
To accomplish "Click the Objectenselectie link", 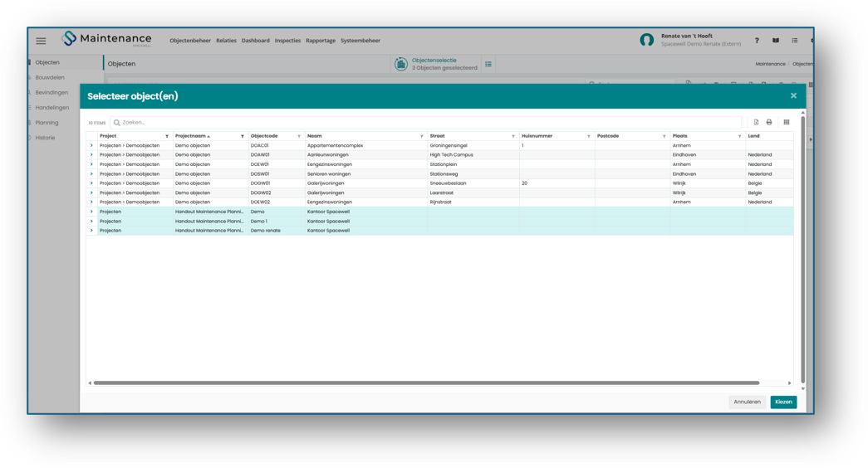I will coord(434,61).
